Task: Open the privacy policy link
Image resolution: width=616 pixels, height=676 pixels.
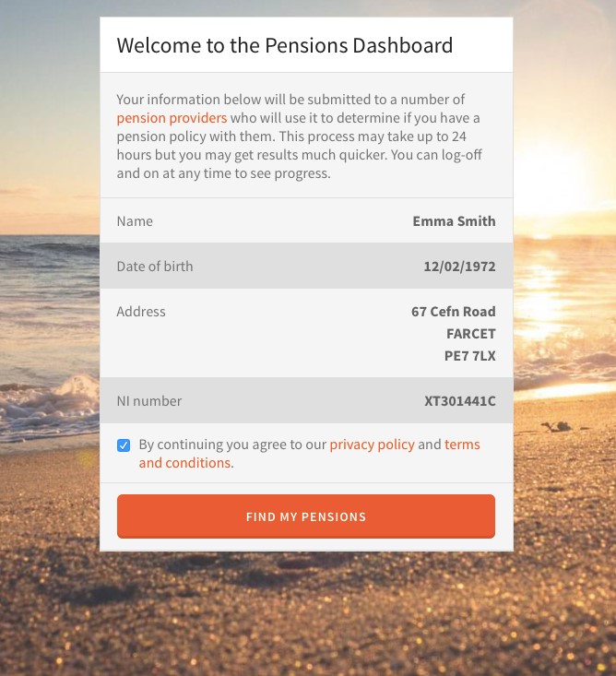Action: click(372, 445)
